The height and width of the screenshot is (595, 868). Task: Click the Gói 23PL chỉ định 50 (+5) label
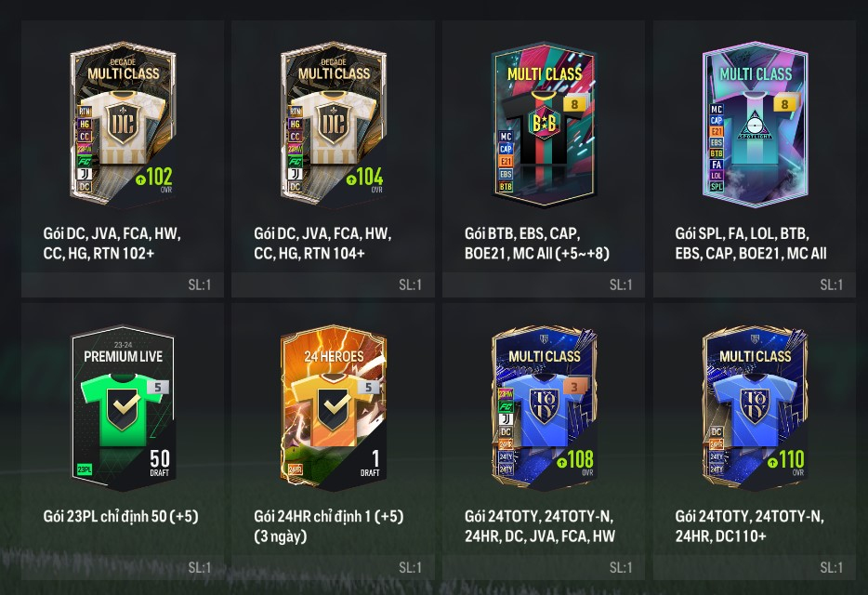pos(121,516)
